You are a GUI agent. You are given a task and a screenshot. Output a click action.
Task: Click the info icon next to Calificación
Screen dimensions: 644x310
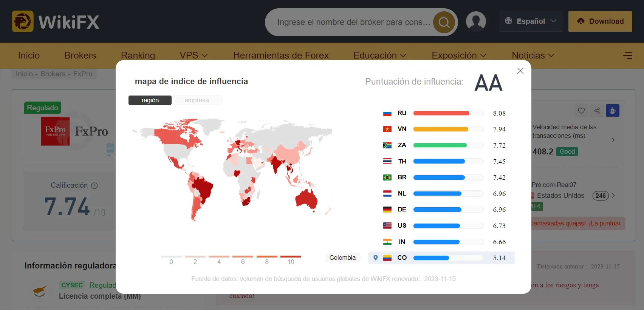coord(94,185)
